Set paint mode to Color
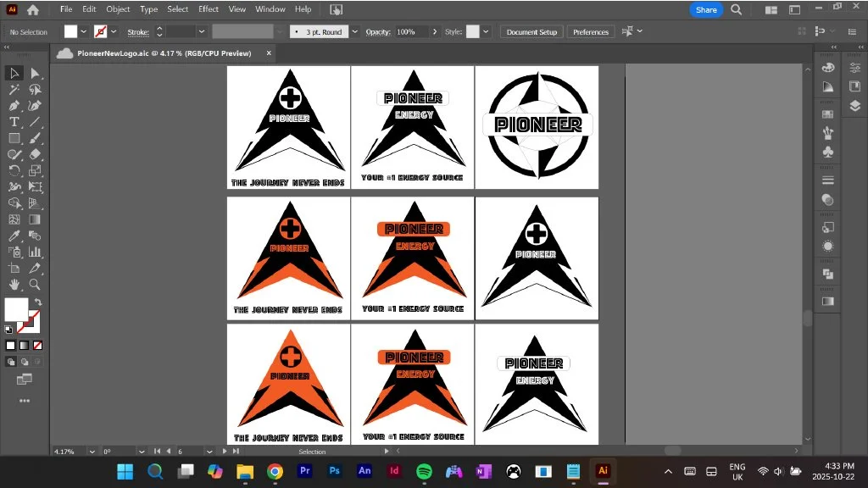The height and width of the screenshot is (488, 868). (x=10, y=346)
